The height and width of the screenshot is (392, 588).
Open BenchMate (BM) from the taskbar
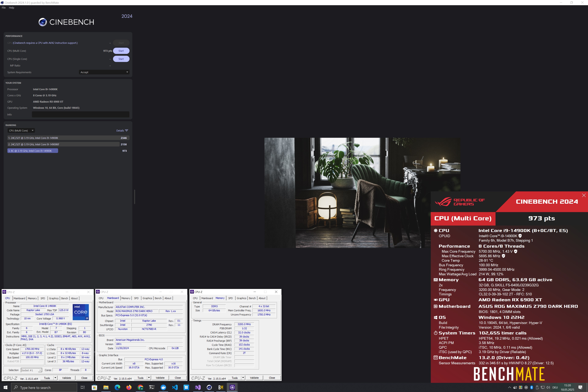[x=221, y=388]
